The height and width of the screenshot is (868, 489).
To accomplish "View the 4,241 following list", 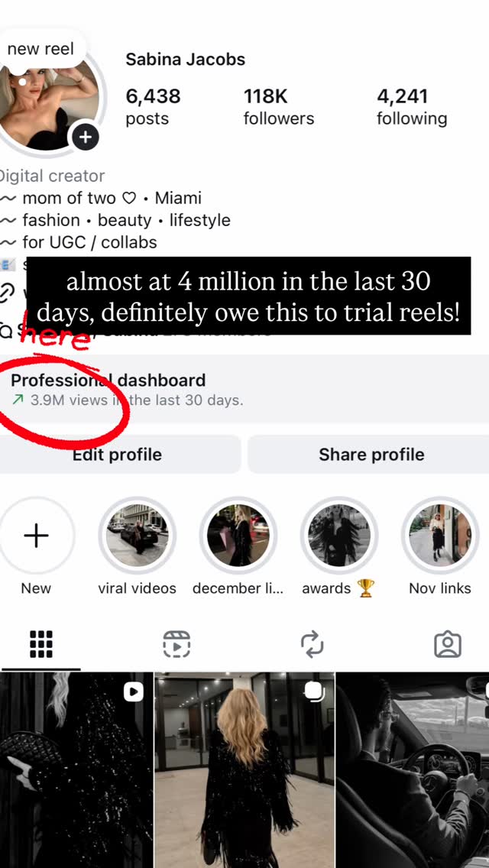I will pos(412,106).
